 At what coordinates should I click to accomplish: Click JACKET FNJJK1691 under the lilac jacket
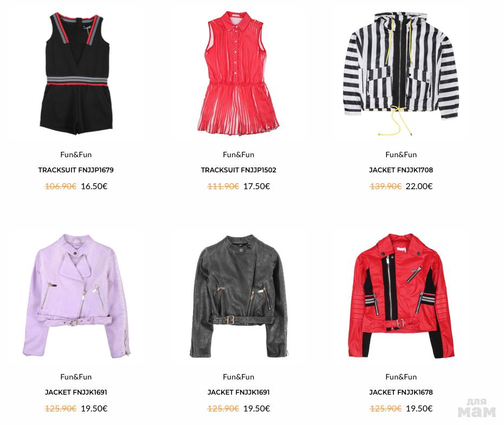[x=76, y=392]
